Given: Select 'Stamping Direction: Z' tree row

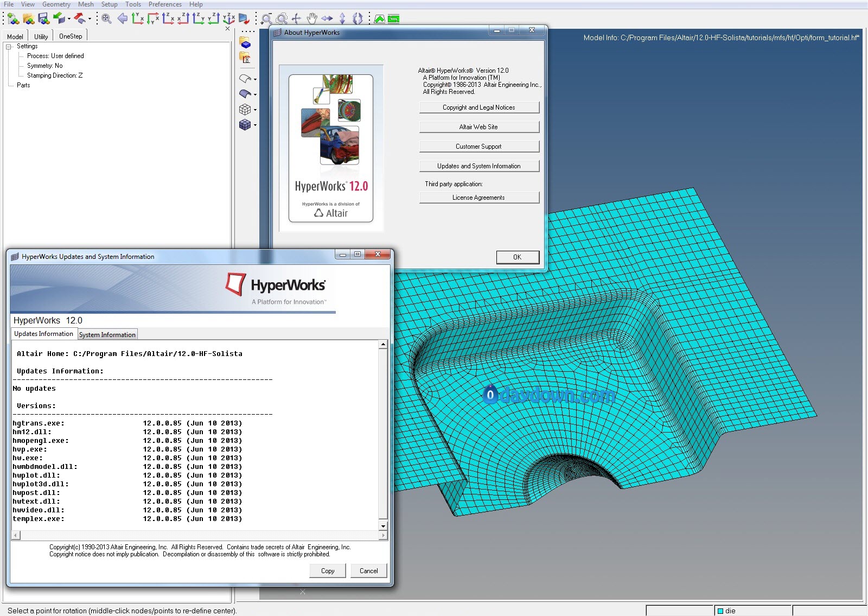Looking at the screenshot, I should tap(55, 75).
